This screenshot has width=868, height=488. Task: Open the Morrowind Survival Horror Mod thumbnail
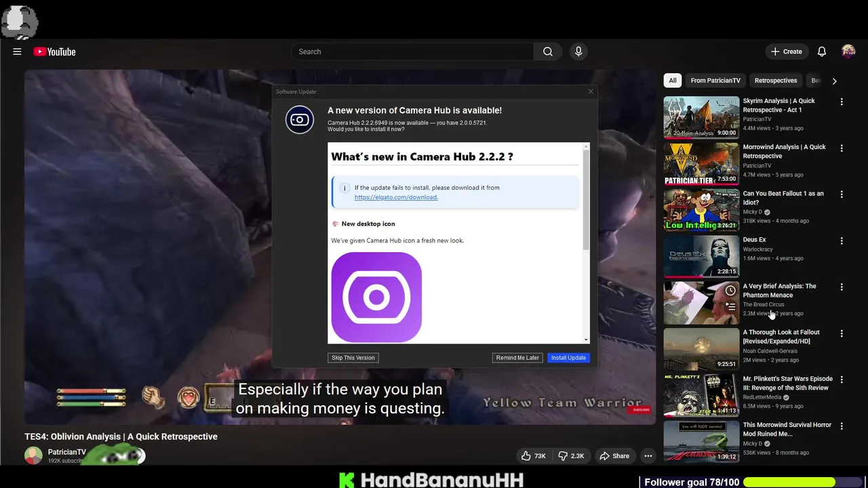701,441
